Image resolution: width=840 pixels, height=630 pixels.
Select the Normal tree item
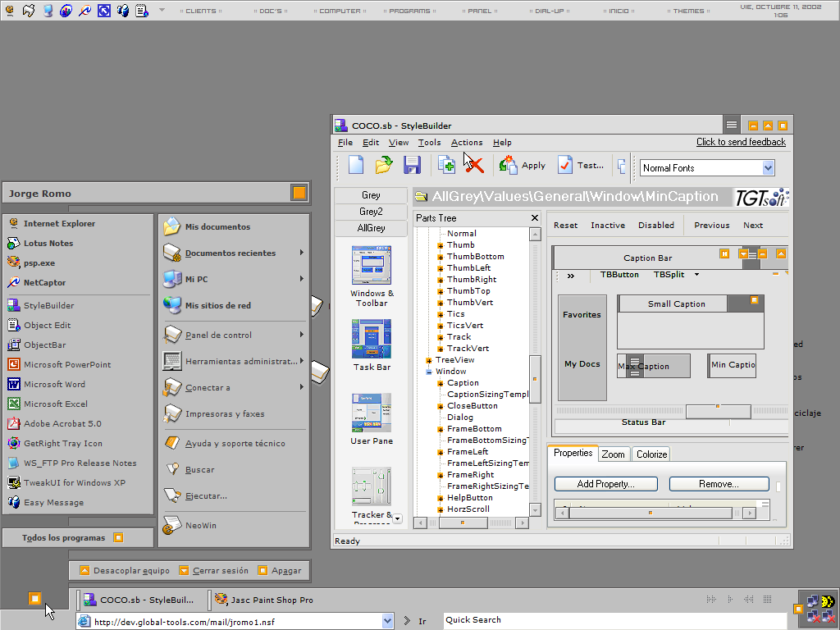click(x=462, y=234)
